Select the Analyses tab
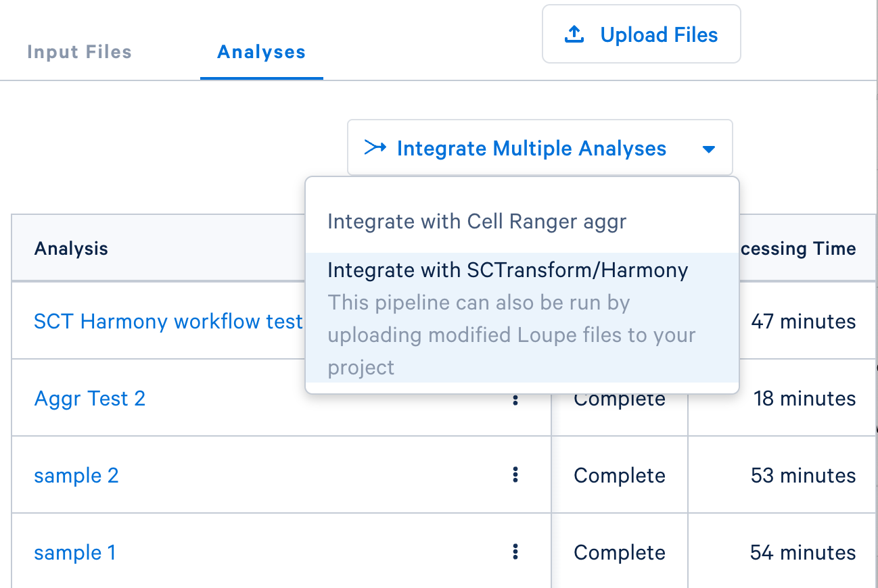The image size is (878, 588). [261, 52]
